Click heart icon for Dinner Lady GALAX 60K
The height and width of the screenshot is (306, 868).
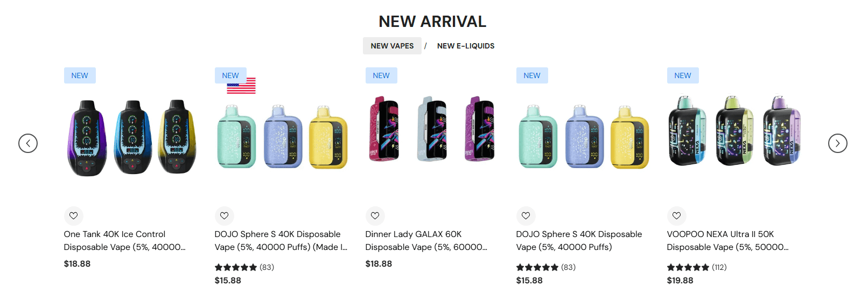375,216
